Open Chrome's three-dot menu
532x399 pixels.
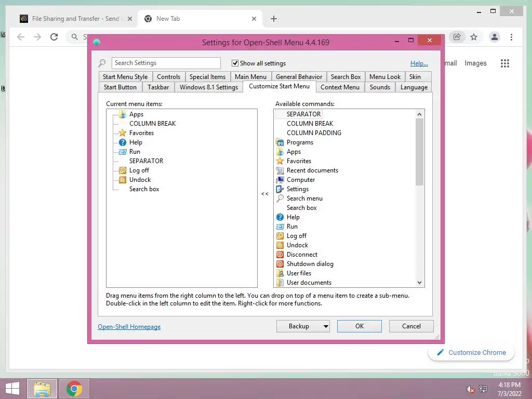click(511, 37)
